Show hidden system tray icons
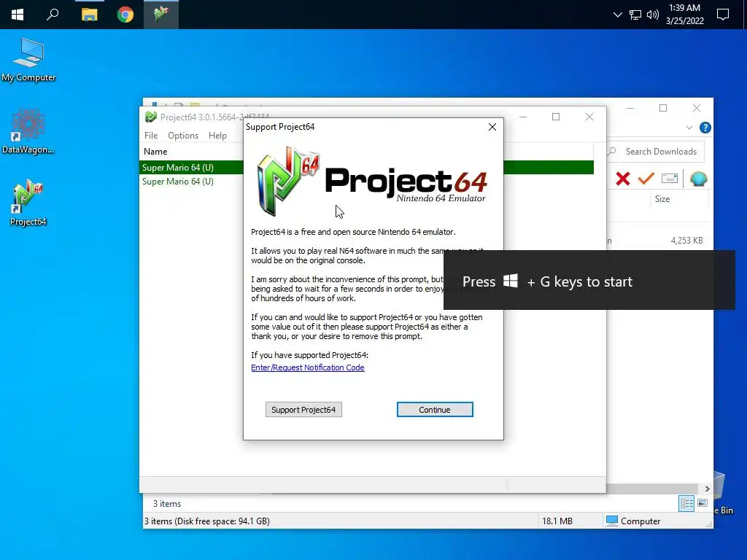The image size is (747, 560). point(617,15)
